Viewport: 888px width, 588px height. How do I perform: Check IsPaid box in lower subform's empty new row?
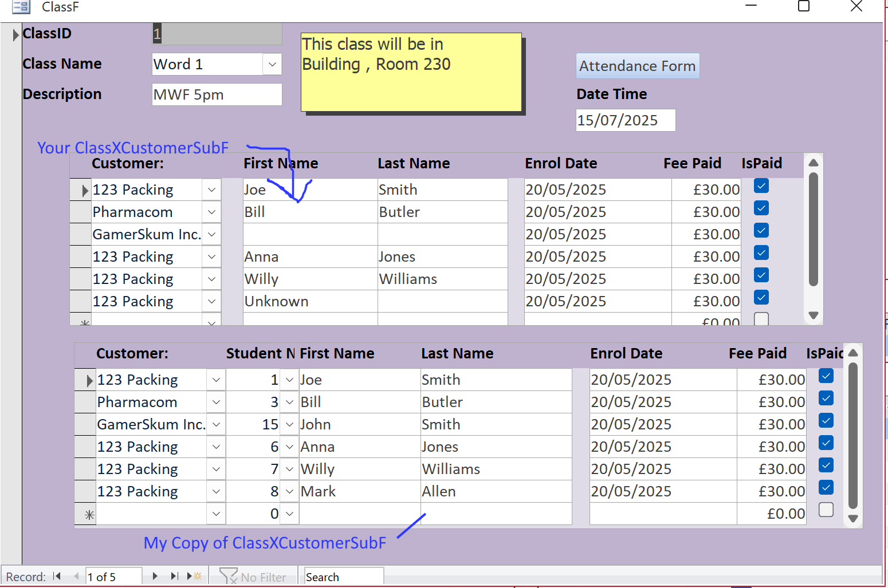(x=826, y=510)
